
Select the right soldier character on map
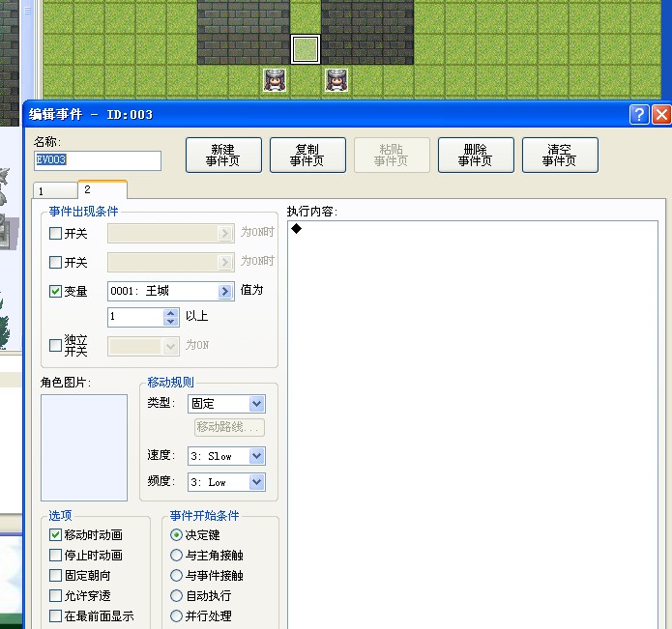336,80
